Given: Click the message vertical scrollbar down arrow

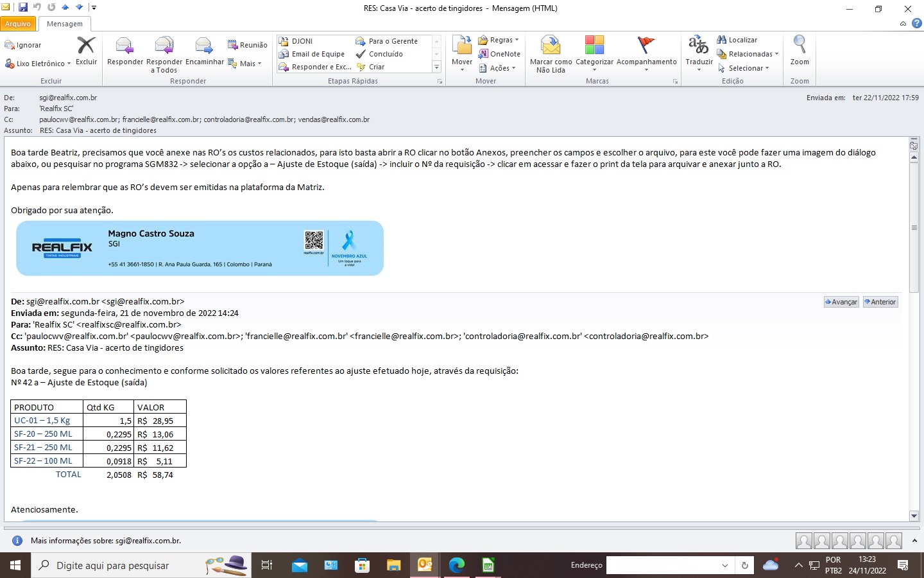Looking at the screenshot, I should (x=914, y=516).
